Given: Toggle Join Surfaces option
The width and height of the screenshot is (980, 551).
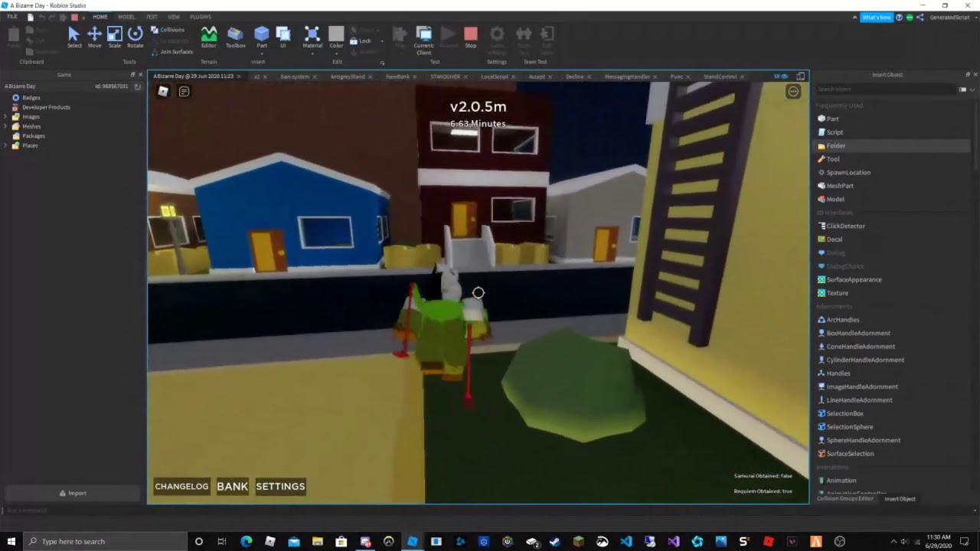Looking at the screenshot, I should tap(171, 52).
